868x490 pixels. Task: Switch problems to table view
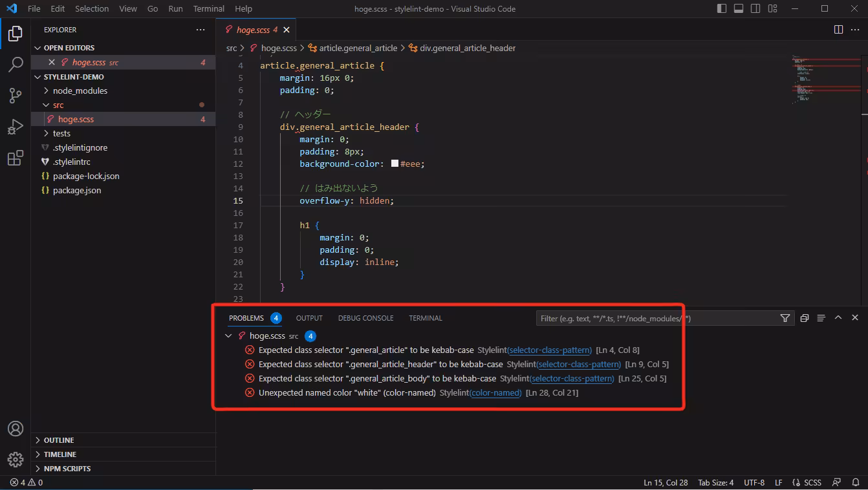tap(821, 318)
